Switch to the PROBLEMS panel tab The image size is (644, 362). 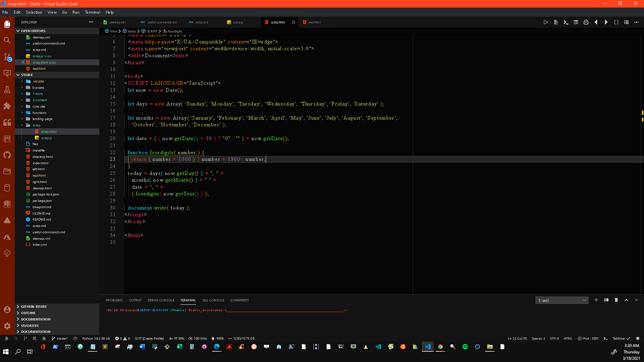(114, 300)
